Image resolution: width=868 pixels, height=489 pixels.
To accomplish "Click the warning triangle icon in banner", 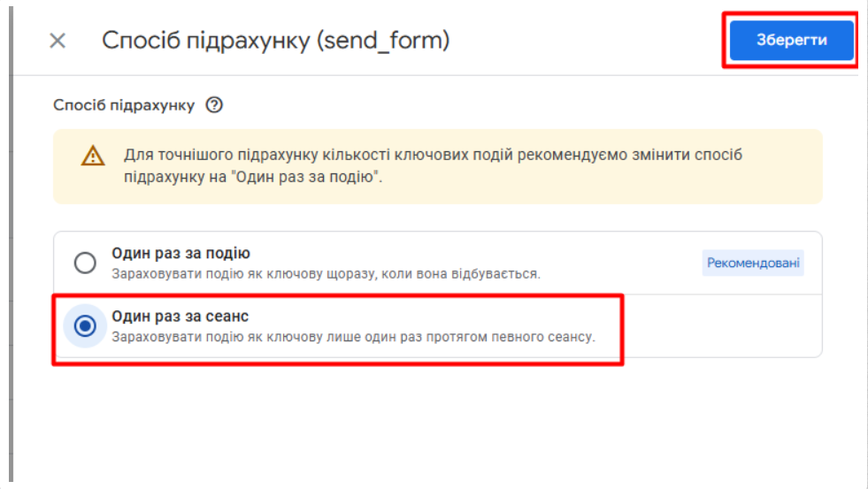I will point(92,156).
